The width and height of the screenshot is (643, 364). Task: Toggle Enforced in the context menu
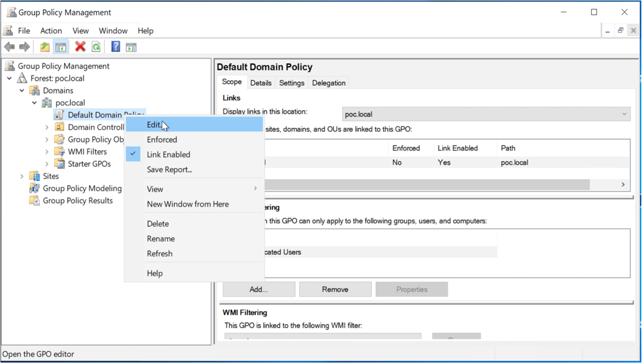coord(194,140)
